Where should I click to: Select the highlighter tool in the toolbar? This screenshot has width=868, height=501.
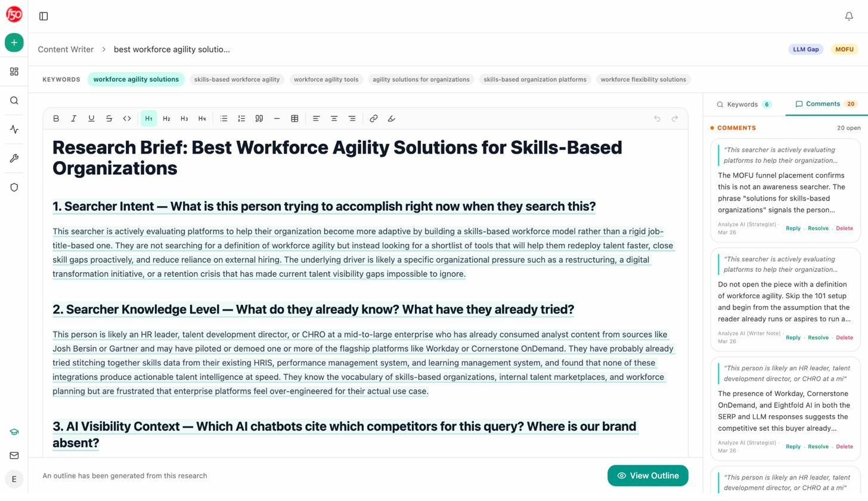(x=391, y=118)
